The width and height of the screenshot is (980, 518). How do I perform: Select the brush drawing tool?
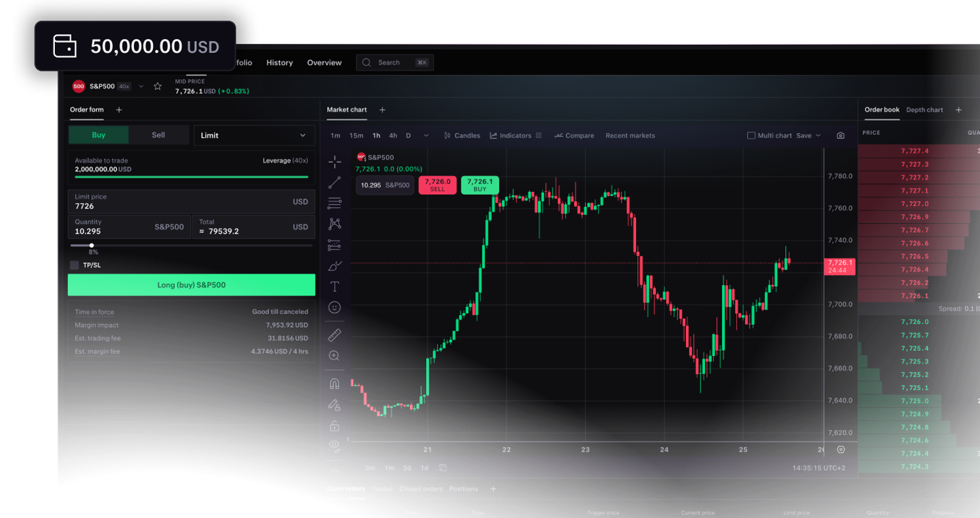pyautogui.click(x=334, y=265)
